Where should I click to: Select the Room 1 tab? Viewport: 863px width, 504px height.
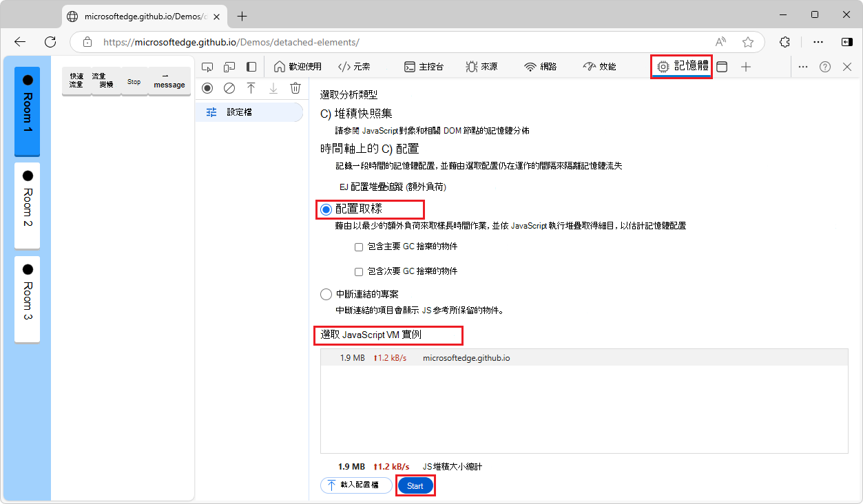[x=27, y=111]
